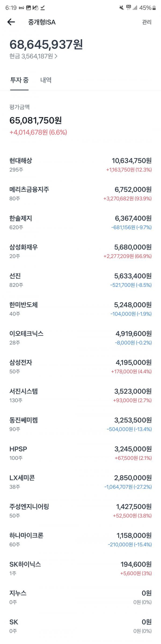Open the SK하이닉스 position

pos(80,568)
